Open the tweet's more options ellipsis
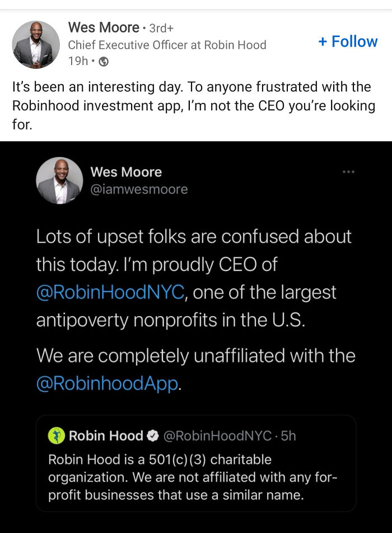Screen dimensions: 392x533 [x=347, y=172]
